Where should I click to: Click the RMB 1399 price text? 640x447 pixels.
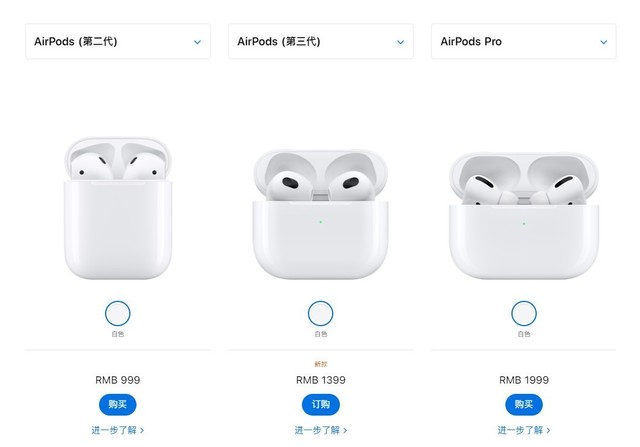click(321, 380)
